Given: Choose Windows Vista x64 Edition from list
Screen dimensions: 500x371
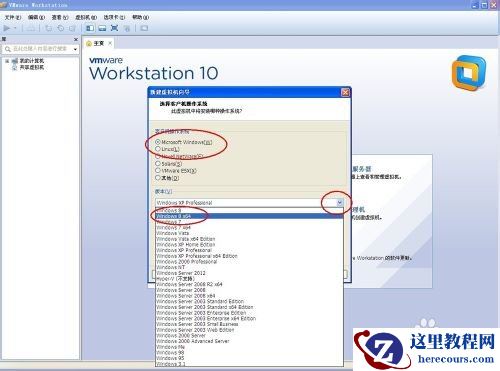Looking at the screenshot, I should [249, 239].
